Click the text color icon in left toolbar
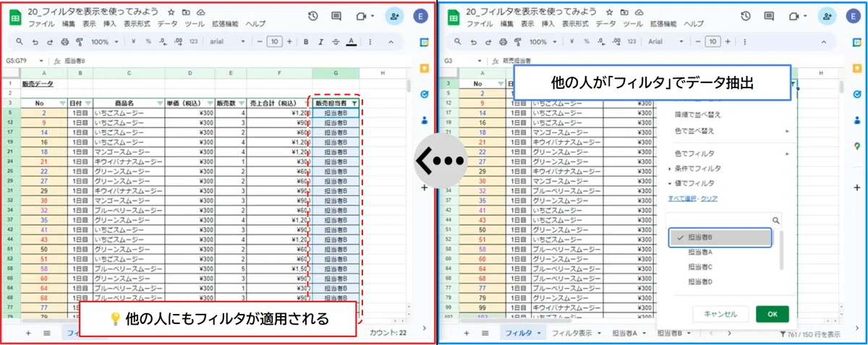868x345 pixels. coord(351,42)
